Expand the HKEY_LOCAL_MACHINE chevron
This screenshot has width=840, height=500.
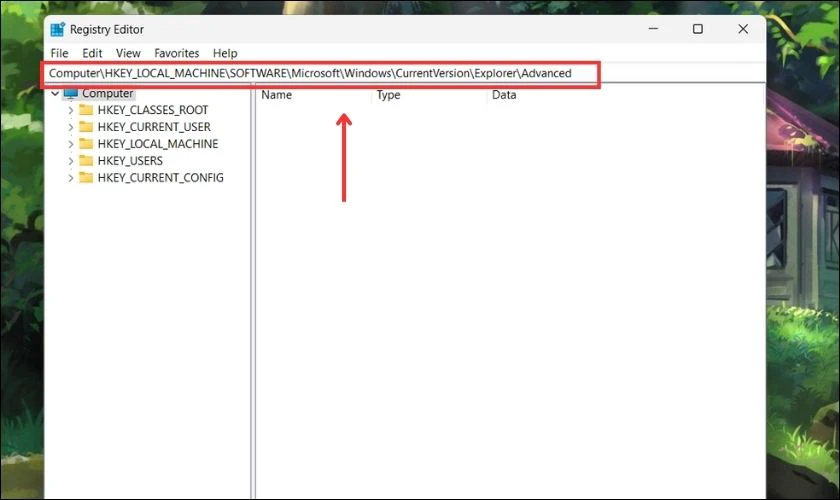[70, 144]
